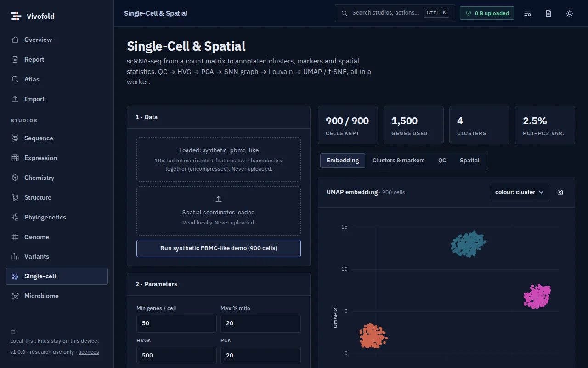
Task: Click the 1,500 genes used card
Action: point(413,125)
